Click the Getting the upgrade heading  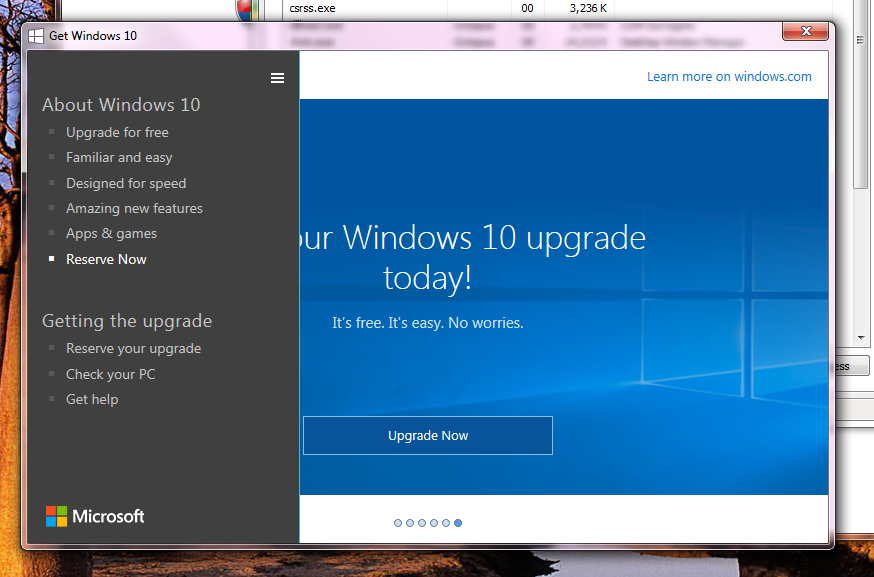click(127, 321)
